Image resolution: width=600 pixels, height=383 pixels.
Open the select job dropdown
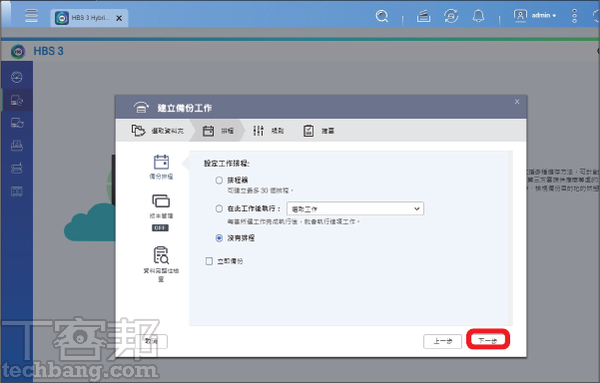tap(355, 209)
